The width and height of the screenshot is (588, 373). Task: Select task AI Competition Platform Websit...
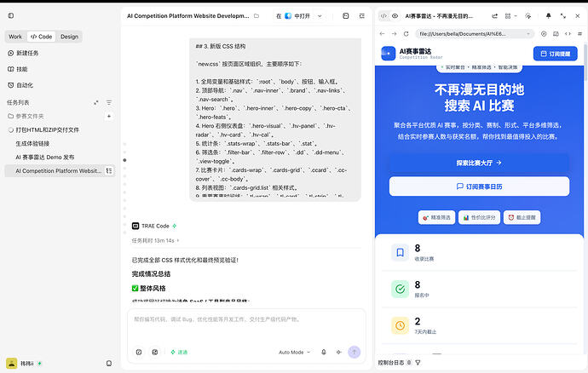[x=58, y=171]
